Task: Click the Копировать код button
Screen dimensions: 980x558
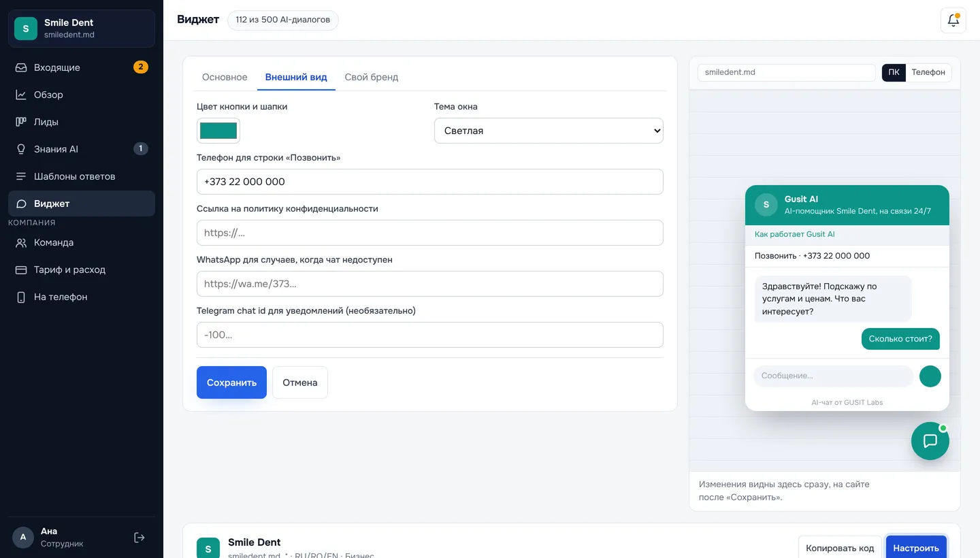Action: (840, 548)
